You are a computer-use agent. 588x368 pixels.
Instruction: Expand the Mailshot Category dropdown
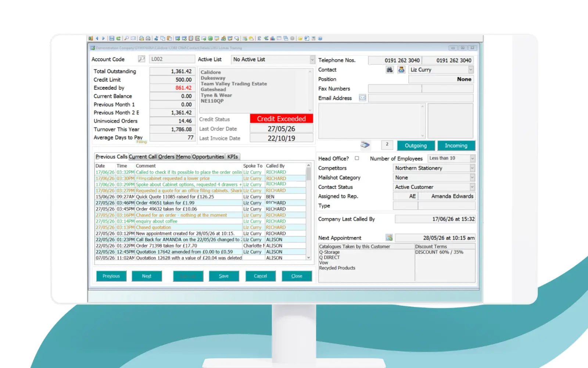coord(472,177)
